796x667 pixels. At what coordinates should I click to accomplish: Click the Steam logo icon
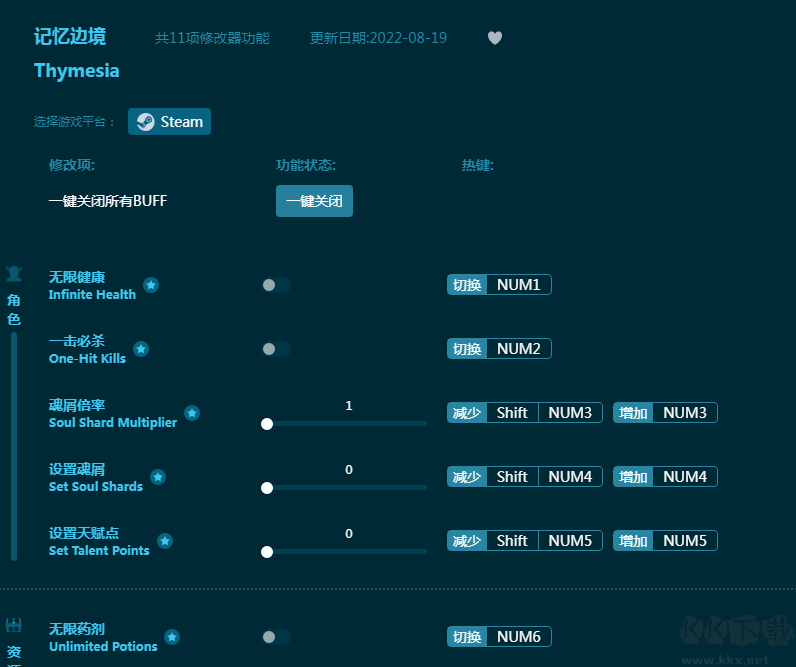pos(146,122)
